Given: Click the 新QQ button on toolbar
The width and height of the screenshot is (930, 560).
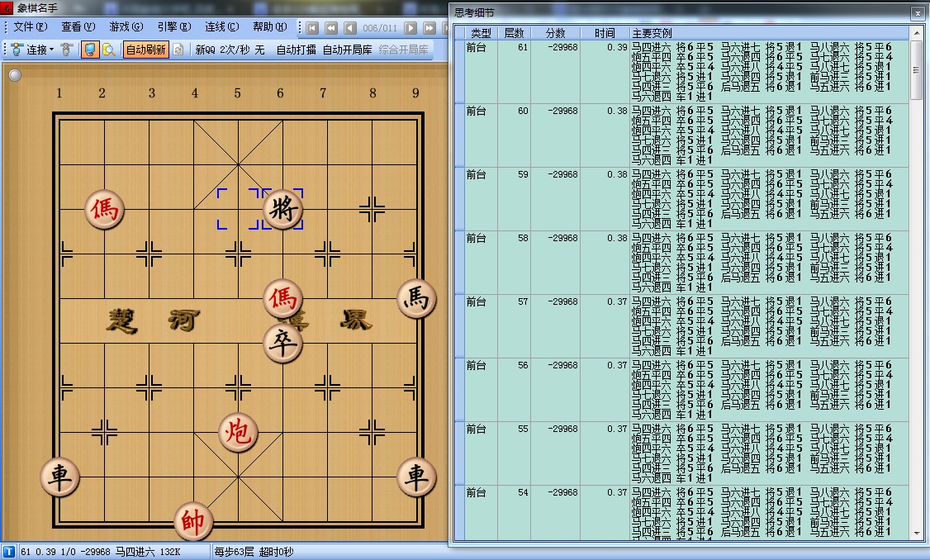Looking at the screenshot, I should pos(206,50).
